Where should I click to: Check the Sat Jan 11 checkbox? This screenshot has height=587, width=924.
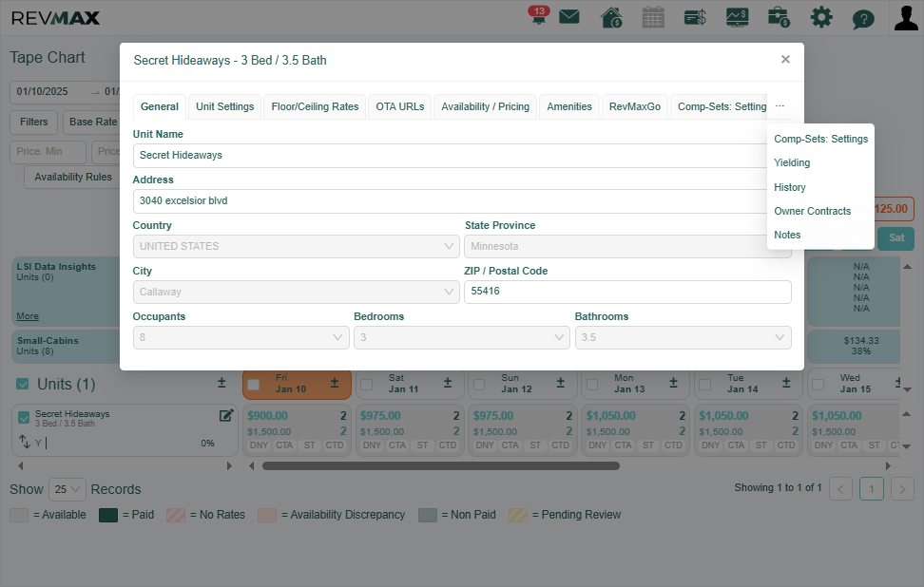pyautogui.click(x=367, y=385)
